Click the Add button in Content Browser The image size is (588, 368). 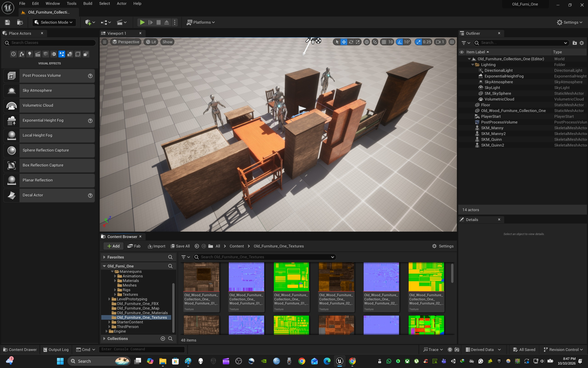(113, 246)
